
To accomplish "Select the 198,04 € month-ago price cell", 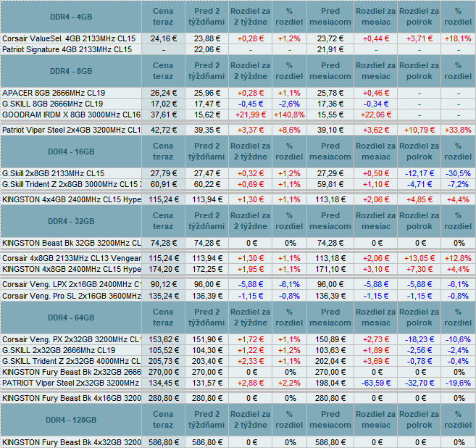I will coord(330,383).
